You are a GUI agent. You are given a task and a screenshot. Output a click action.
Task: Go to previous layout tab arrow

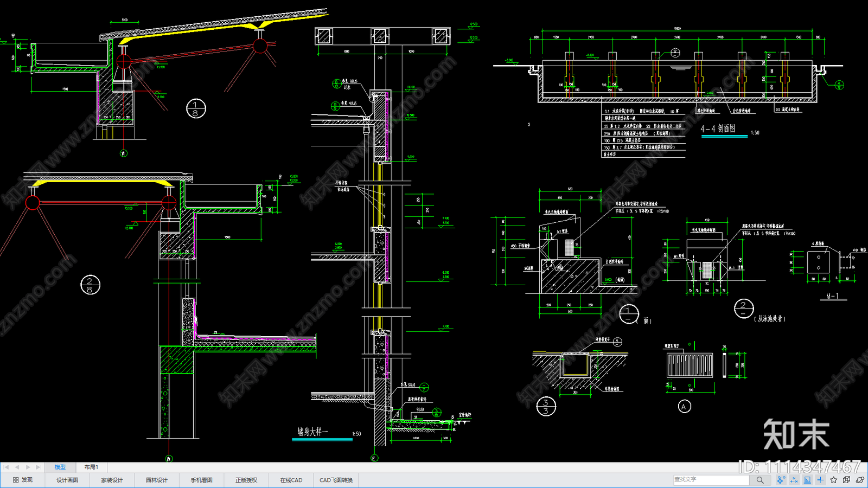click(17, 467)
